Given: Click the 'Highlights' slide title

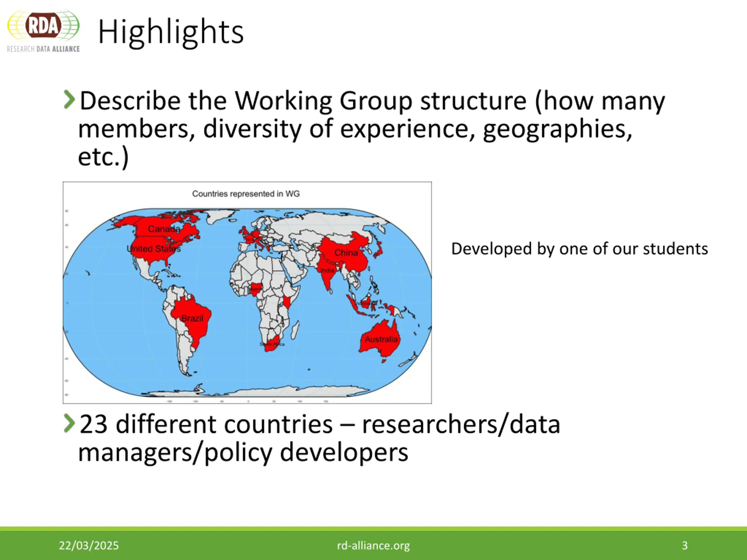Looking at the screenshot, I should point(170,32).
